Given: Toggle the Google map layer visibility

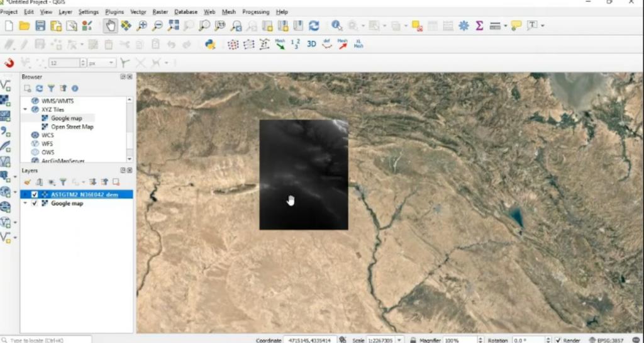Looking at the screenshot, I should pyautogui.click(x=35, y=203).
